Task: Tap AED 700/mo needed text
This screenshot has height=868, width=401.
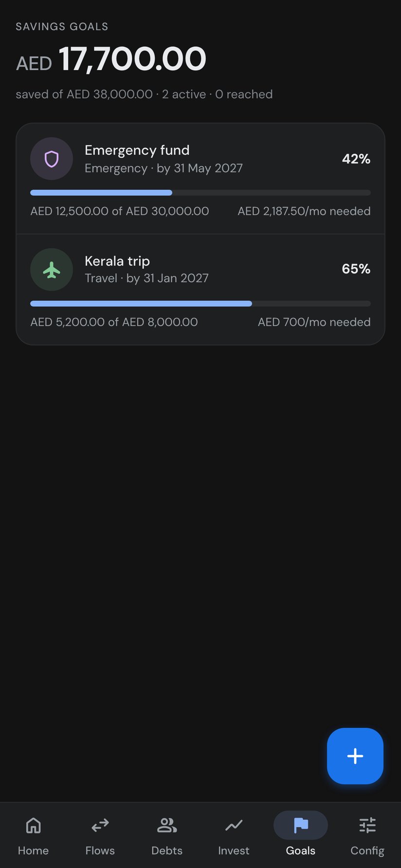Action: [x=314, y=322]
